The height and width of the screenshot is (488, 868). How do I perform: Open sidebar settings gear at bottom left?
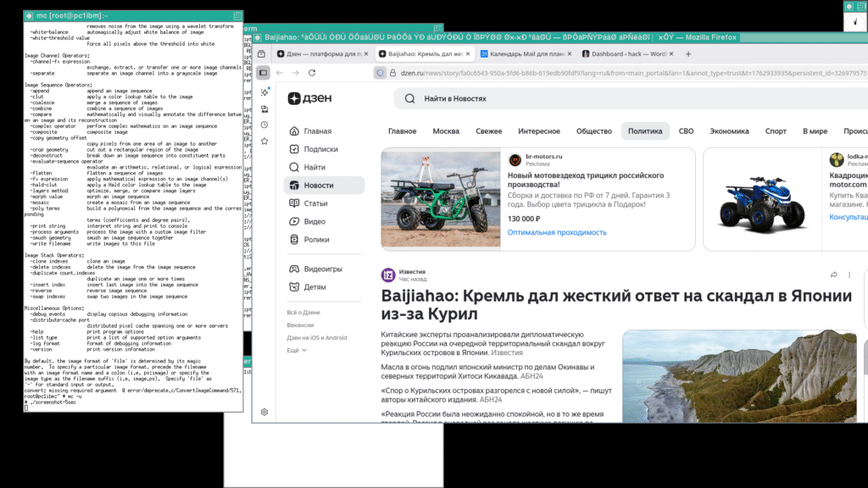[264, 412]
